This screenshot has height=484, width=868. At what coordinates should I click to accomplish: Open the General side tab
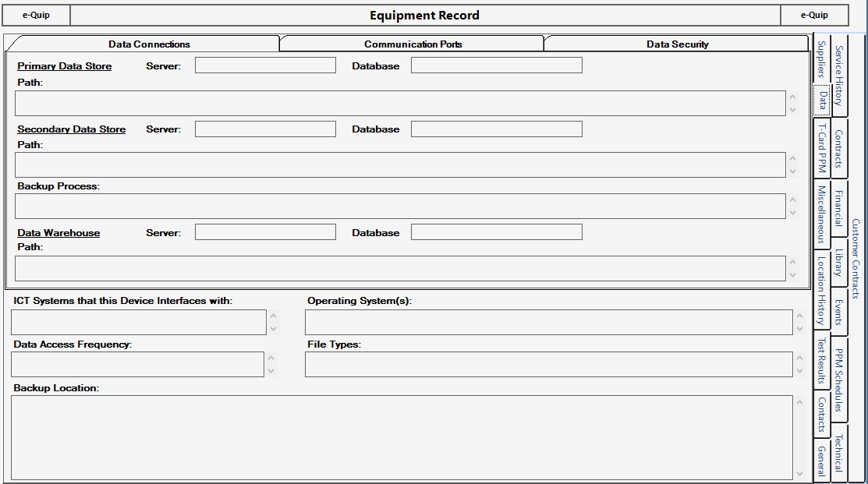(822, 461)
